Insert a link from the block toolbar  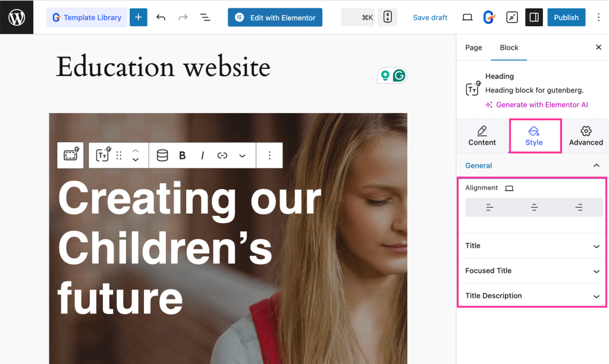point(222,155)
